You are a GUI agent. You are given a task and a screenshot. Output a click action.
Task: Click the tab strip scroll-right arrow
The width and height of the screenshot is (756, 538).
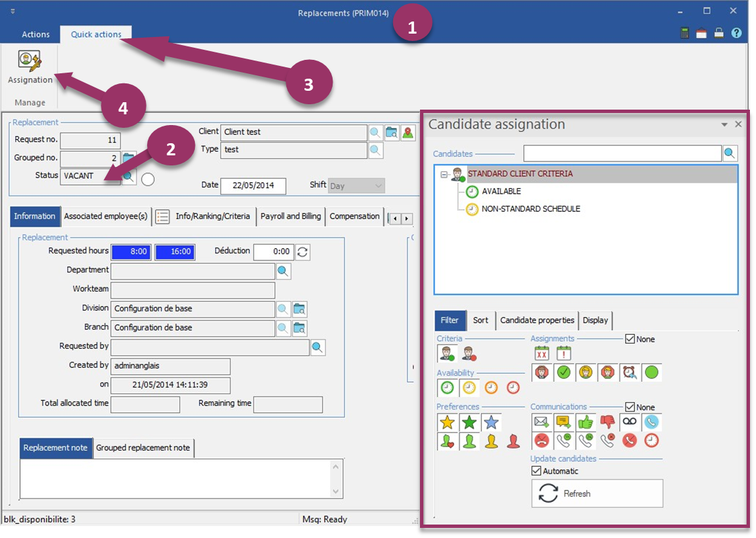tap(407, 219)
